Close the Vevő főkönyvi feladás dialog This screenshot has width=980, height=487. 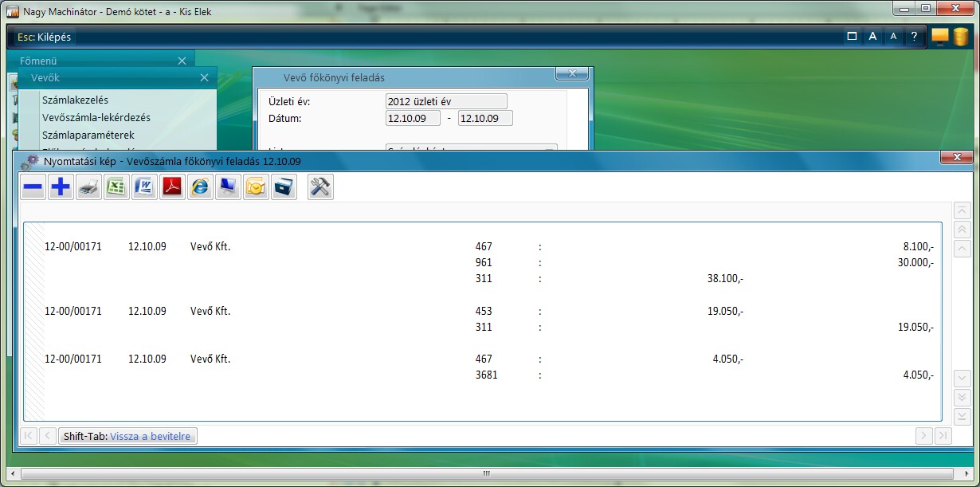tap(572, 73)
